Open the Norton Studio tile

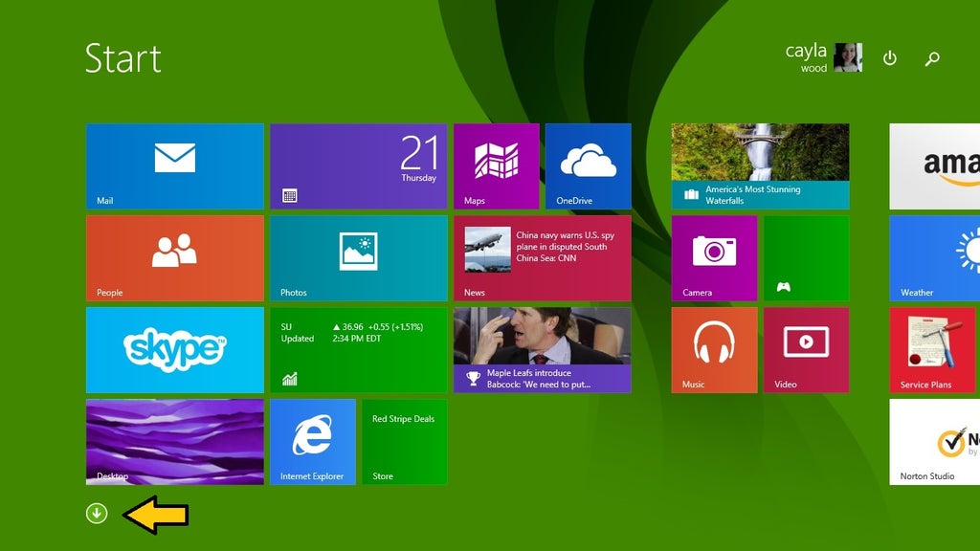pos(935,442)
